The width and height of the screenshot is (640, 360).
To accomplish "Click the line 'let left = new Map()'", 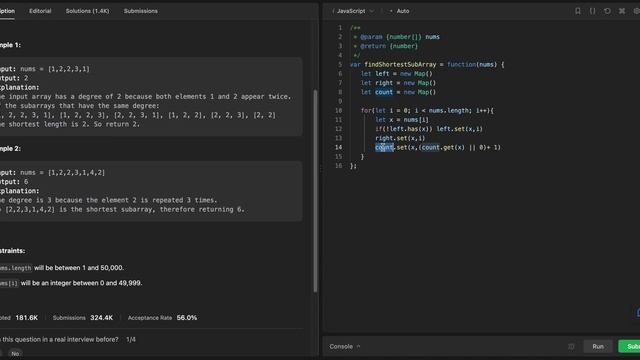I will pos(396,74).
